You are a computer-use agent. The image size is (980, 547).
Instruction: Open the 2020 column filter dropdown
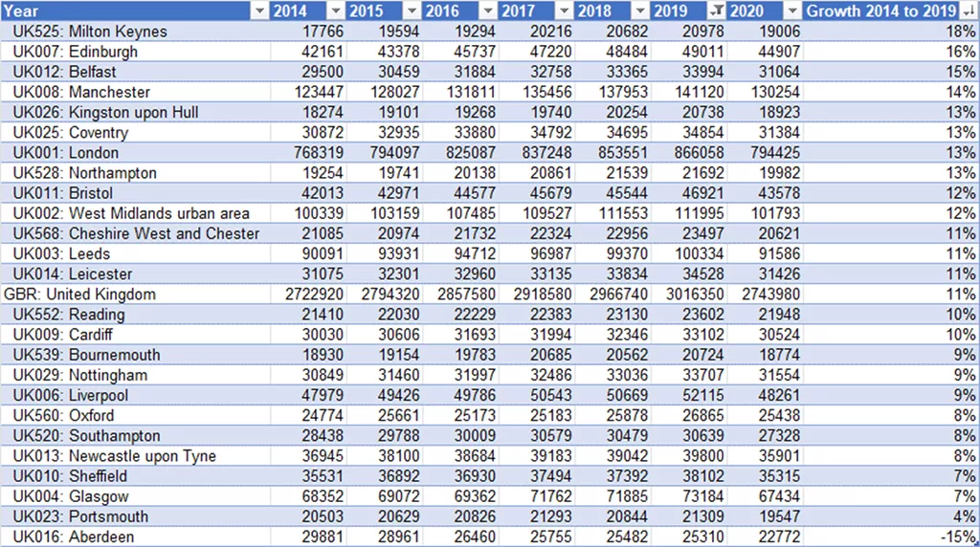[x=792, y=11]
